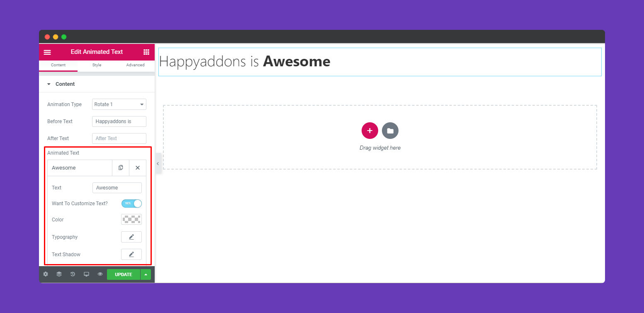Switch to the Advanced tab
This screenshot has height=313, width=644.
tap(135, 65)
